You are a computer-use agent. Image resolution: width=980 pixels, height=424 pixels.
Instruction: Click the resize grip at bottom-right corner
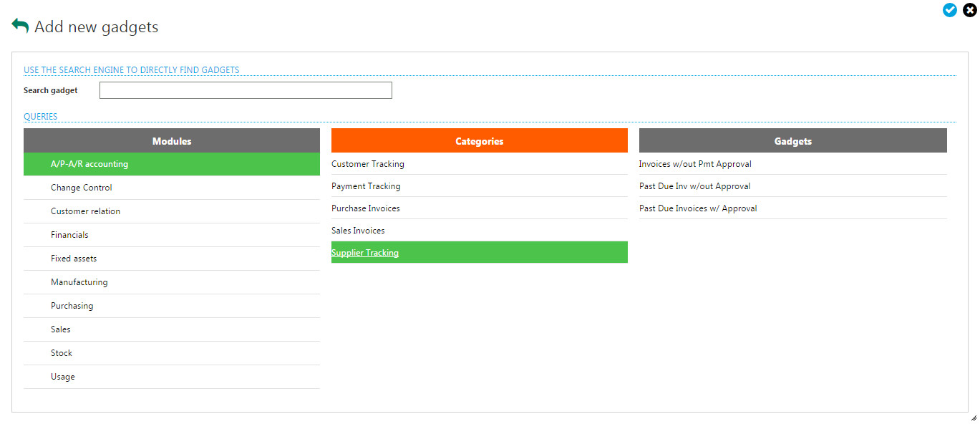973,418
